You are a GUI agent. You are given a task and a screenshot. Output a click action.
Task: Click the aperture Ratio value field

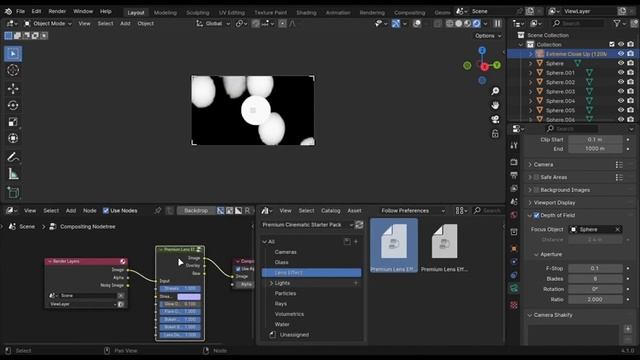pos(595,299)
